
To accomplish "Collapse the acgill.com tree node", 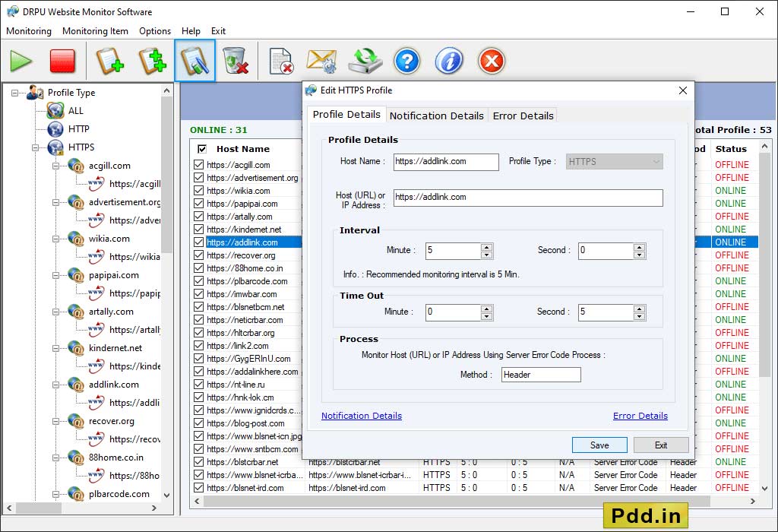I will 56,166.
